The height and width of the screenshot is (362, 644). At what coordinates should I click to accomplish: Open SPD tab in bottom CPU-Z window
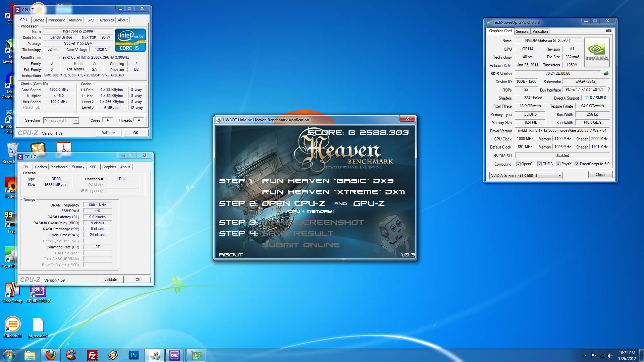pos(93,167)
